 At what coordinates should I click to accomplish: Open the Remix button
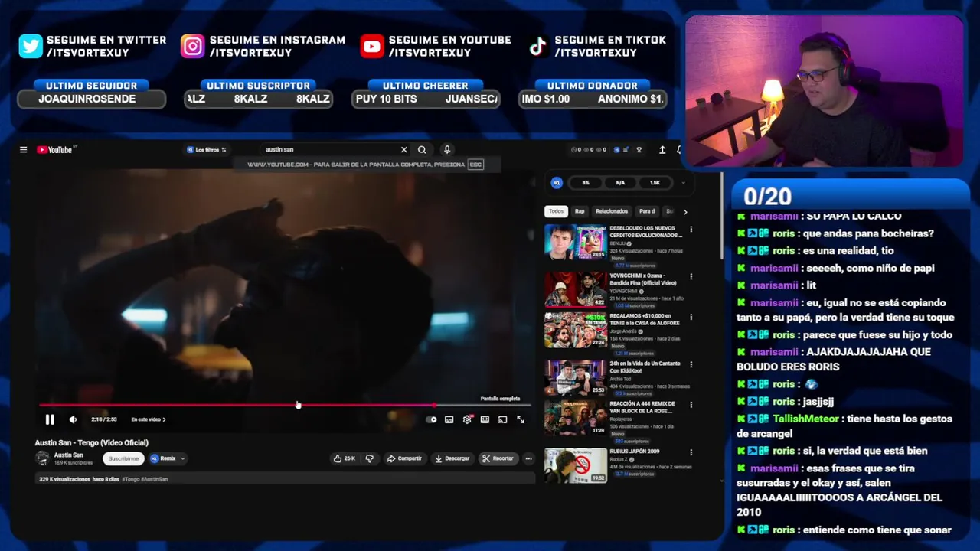163,458
